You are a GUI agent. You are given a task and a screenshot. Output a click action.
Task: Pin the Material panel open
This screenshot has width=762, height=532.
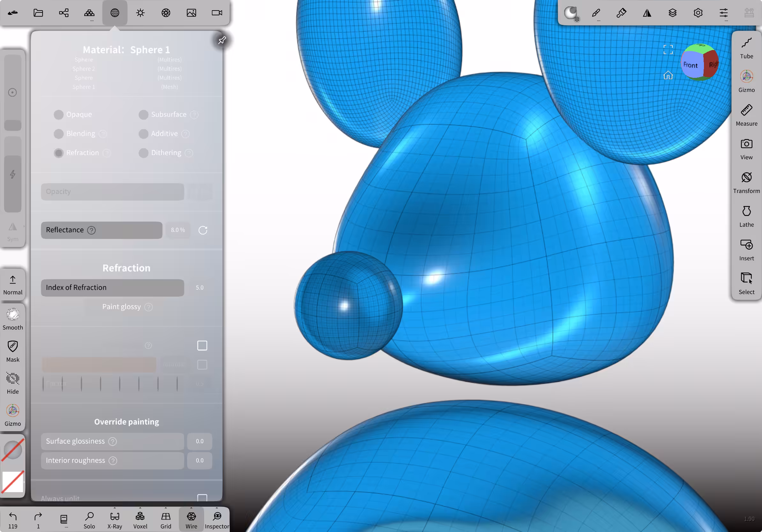tap(222, 40)
